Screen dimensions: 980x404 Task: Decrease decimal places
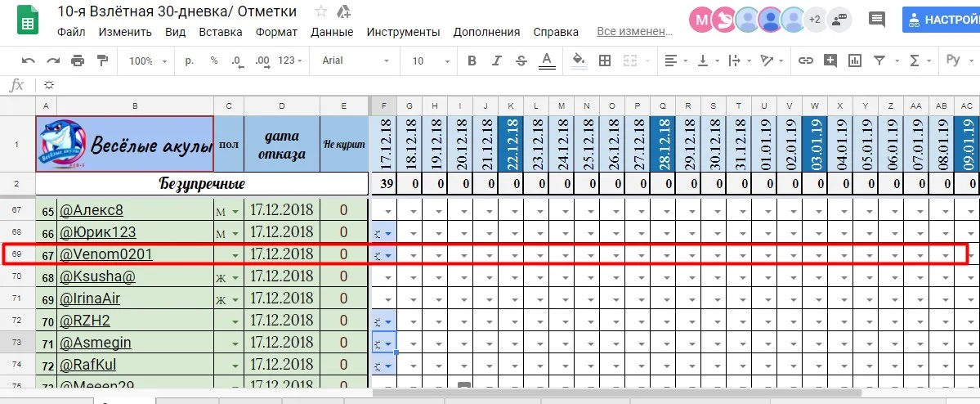pyautogui.click(x=237, y=61)
